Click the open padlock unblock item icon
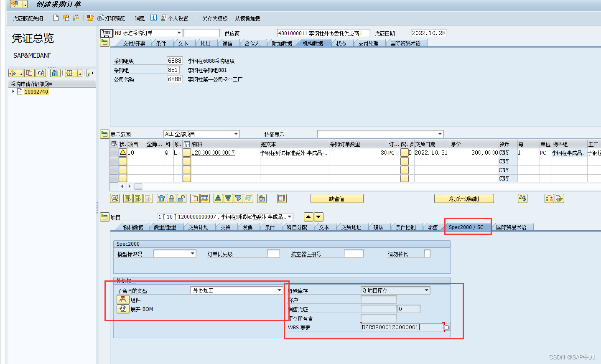 181,199
